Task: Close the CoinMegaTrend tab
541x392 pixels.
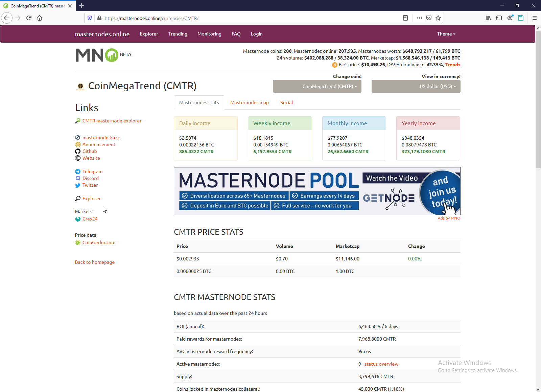Action: tap(70, 6)
